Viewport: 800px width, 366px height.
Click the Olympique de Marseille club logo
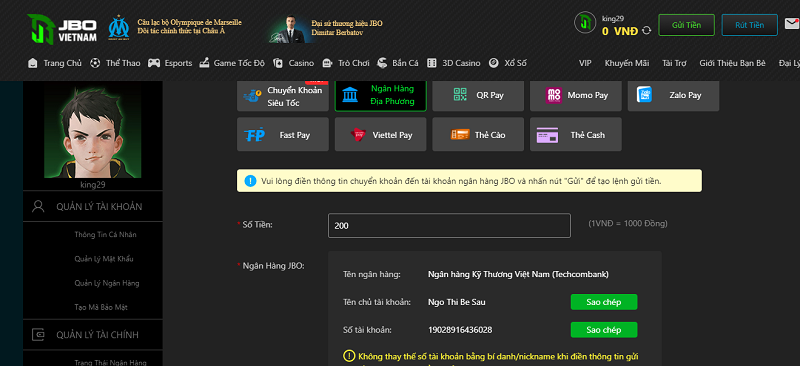click(x=118, y=28)
